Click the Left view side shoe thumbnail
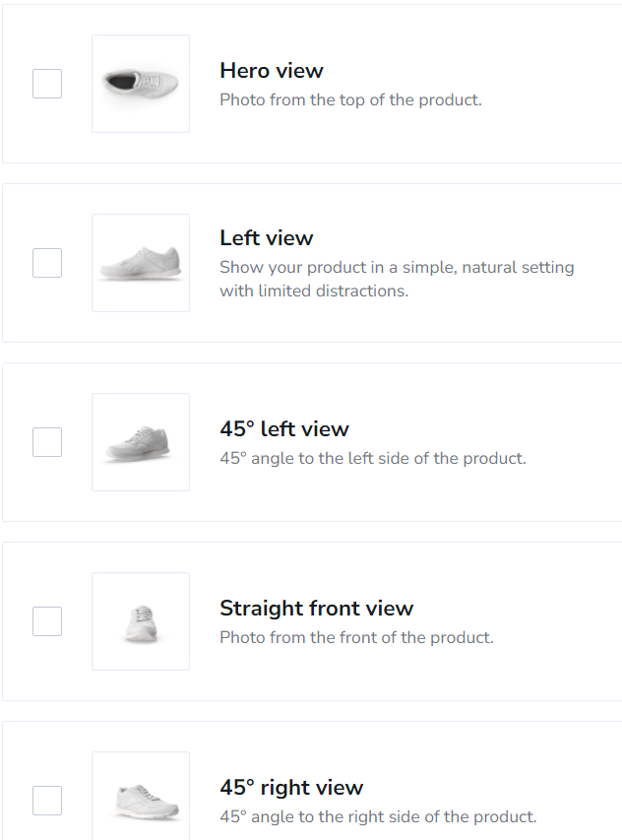Screen dimensions: 622x840 (141, 263)
